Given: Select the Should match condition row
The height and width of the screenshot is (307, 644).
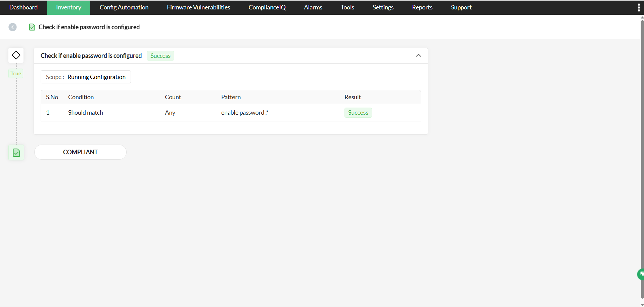Looking at the screenshot, I should click(85, 112).
